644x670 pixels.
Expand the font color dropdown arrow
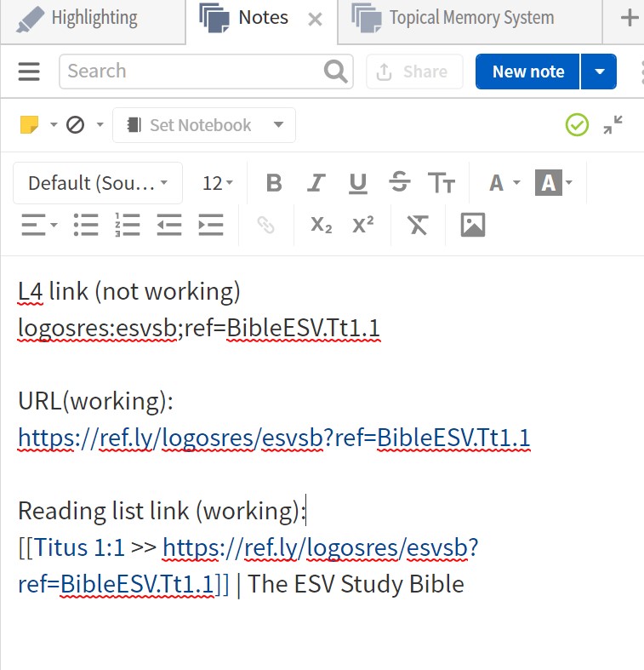click(x=516, y=183)
